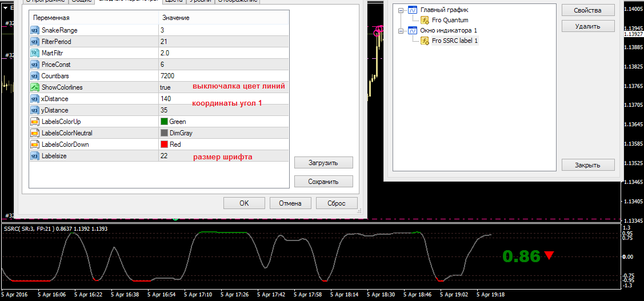Image resolution: width=644 pixels, height=301 pixels.
Task: Click the PriceConst variable name
Action: [x=56, y=65]
